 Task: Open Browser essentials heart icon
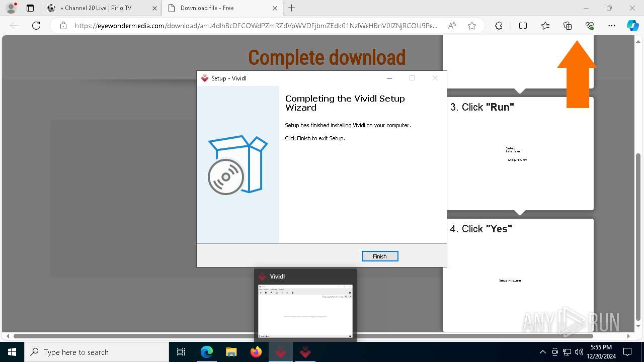[590, 26]
